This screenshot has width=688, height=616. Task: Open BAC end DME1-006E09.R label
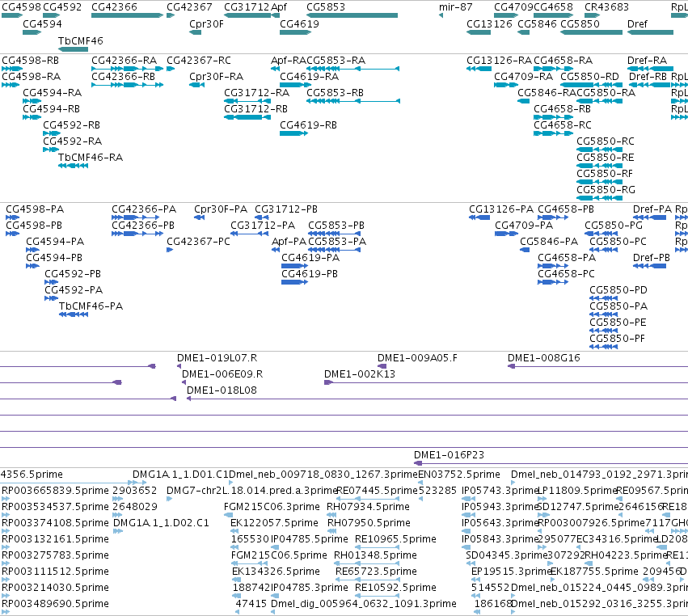tap(222, 374)
